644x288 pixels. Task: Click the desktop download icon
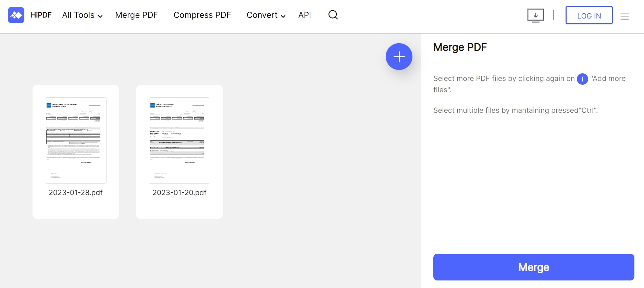(535, 15)
